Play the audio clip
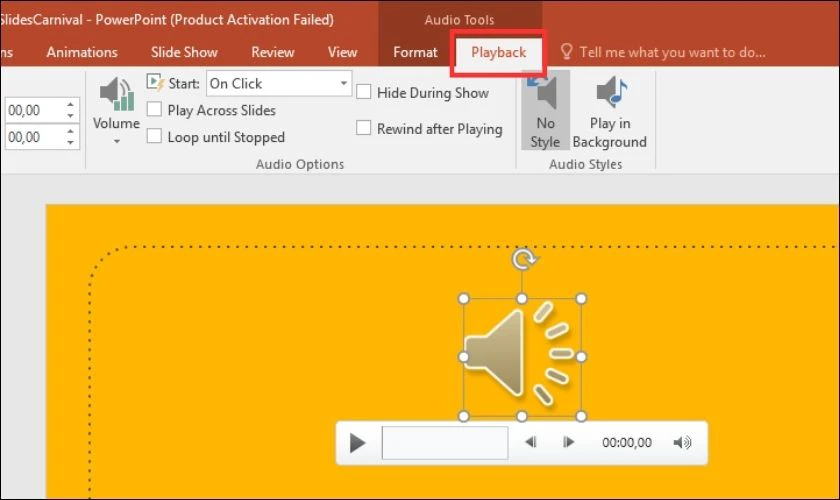This screenshot has height=500, width=840. (x=357, y=443)
